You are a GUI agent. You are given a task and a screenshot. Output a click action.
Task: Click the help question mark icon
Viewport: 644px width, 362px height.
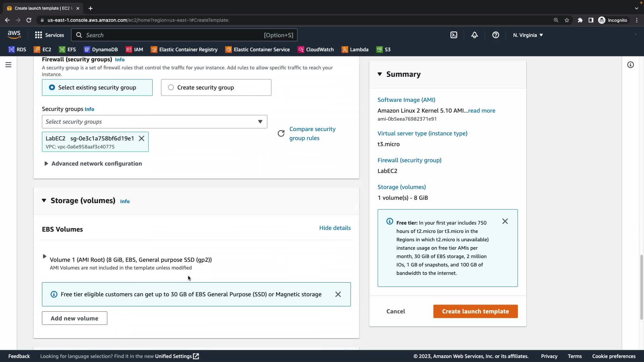[x=495, y=35]
